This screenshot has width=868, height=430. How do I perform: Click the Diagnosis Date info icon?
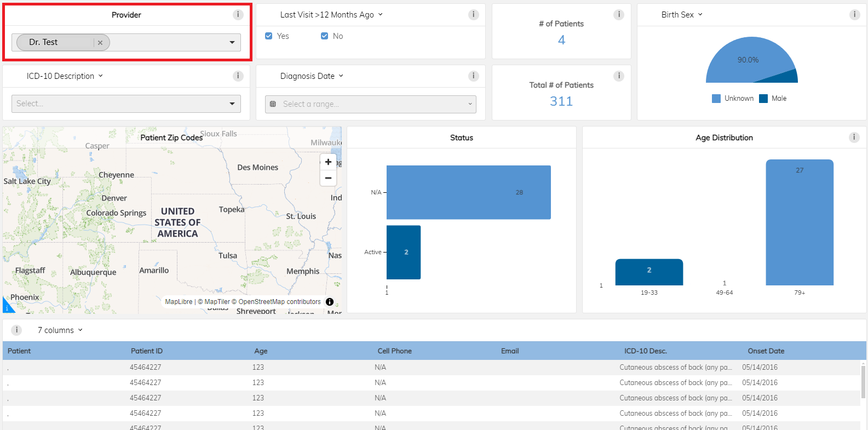pos(474,76)
